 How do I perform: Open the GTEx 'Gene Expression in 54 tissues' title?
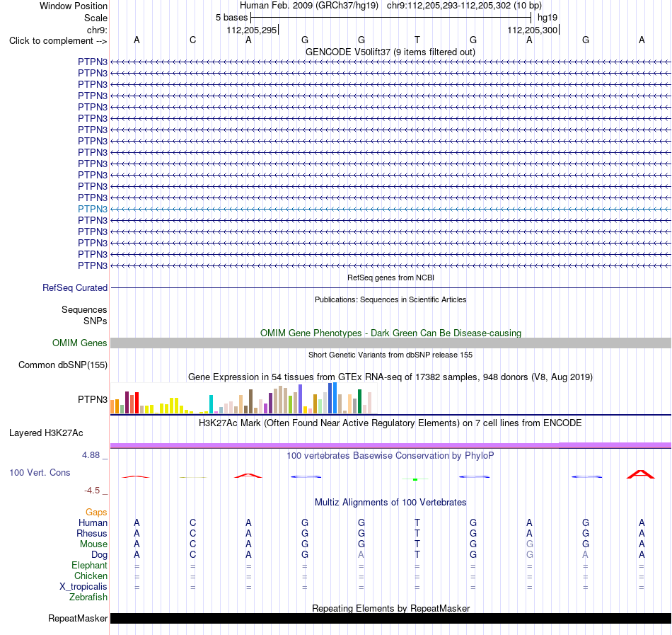tap(390, 377)
